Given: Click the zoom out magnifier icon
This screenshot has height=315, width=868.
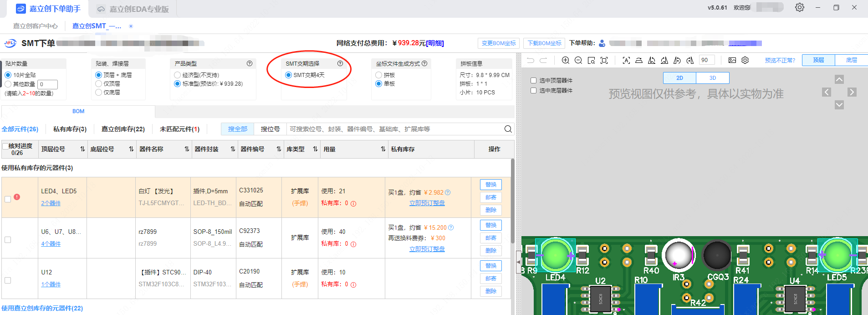Looking at the screenshot, I should click(578, 60).
